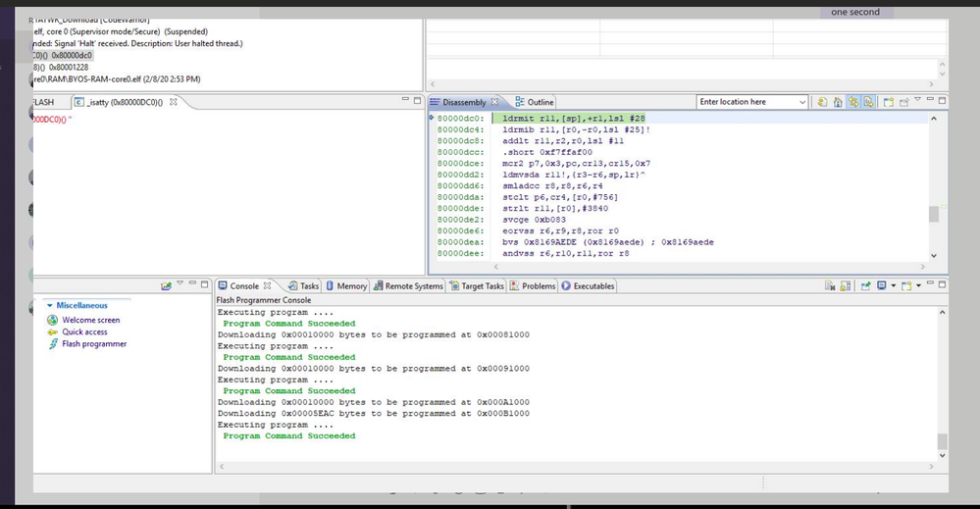Switch to the Disassembly tab

point(464,102)
